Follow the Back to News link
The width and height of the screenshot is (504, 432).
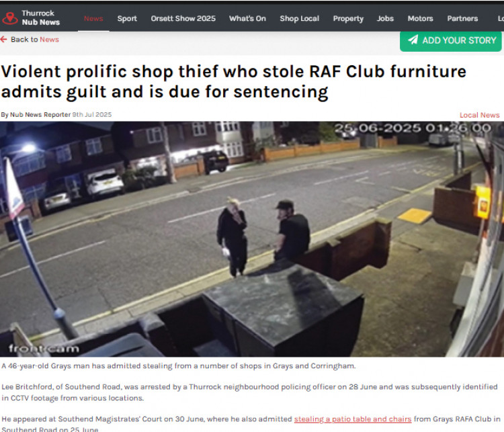click(x=30, y=40)
